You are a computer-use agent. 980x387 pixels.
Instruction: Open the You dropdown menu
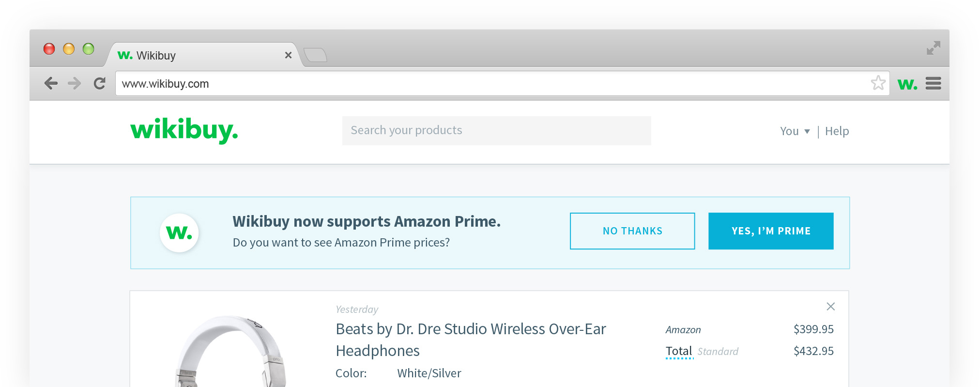tap(795, 131)
